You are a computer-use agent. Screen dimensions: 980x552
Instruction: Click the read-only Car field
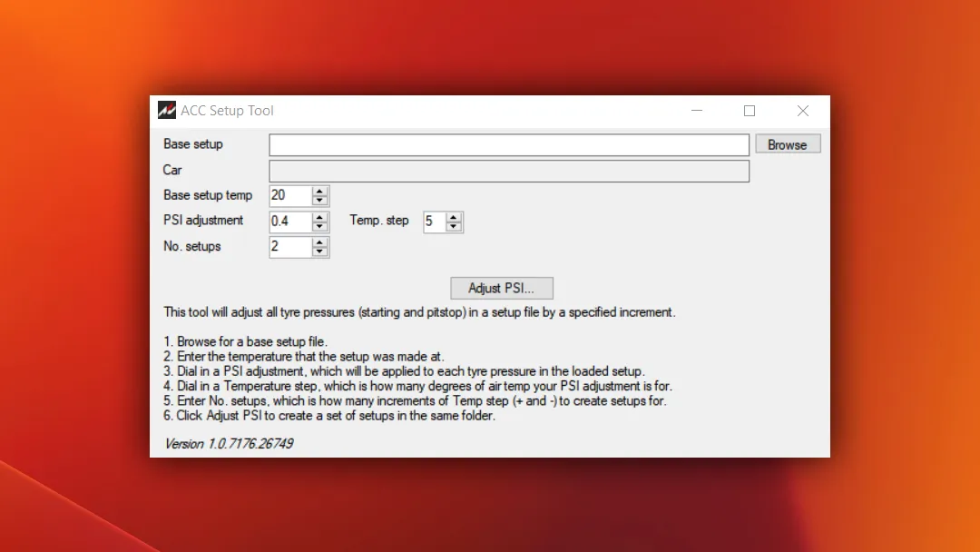[x=508, y=171]
